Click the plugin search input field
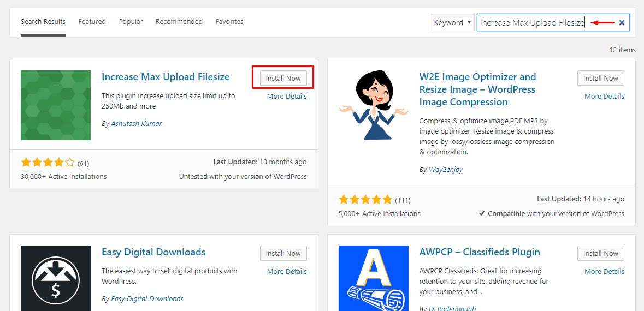 [x=553, y=22]
